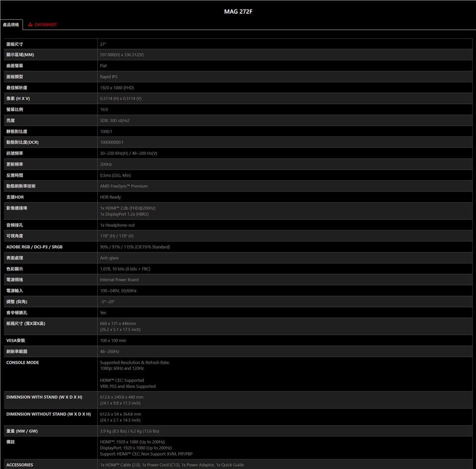This screenshot has width=476, height=469.
Task: Click the DIMENSION WITH STAND label
Action: point(44,397)
